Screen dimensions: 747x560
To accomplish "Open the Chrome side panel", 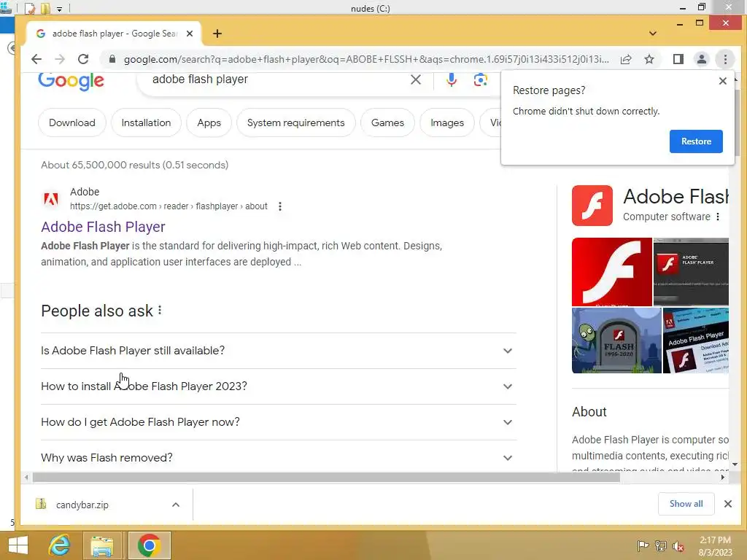I will pyautogui.click(x=678, y=59).
